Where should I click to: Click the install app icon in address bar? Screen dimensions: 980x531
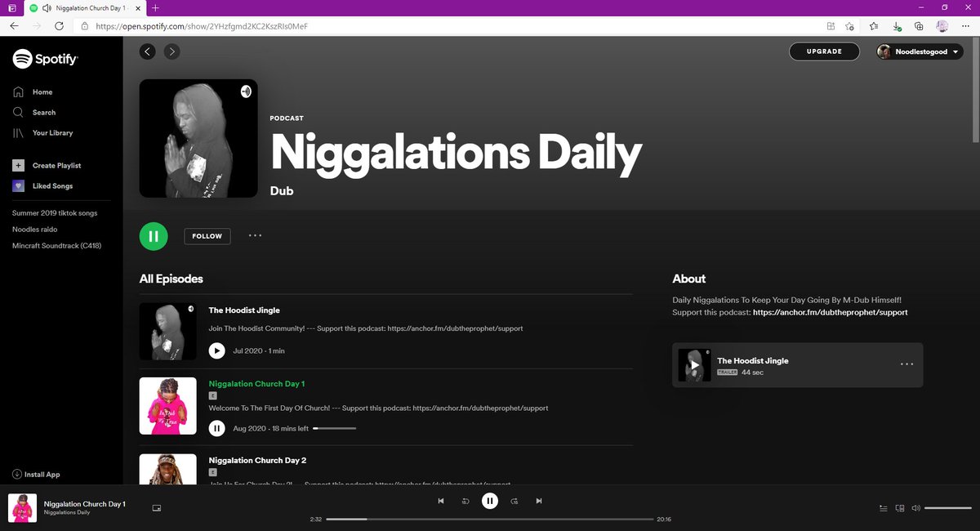coord(831,26)
